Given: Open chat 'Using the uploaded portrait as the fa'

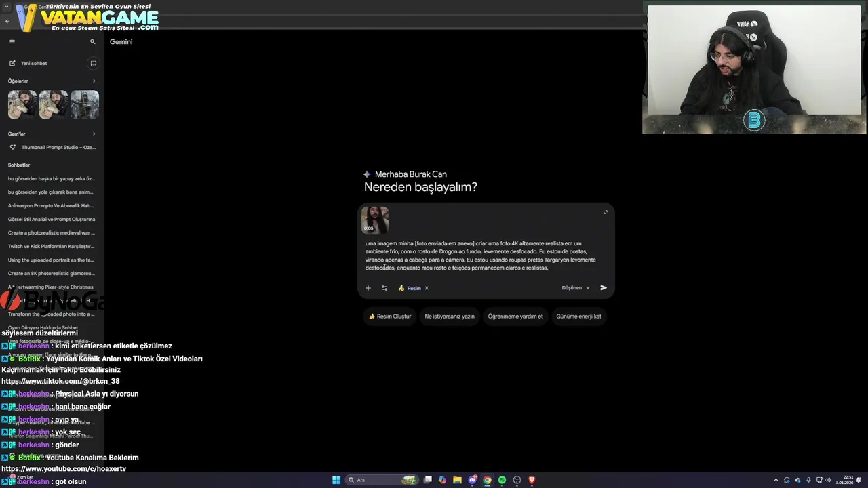Looking at the screenshot, I should (52, 260).
